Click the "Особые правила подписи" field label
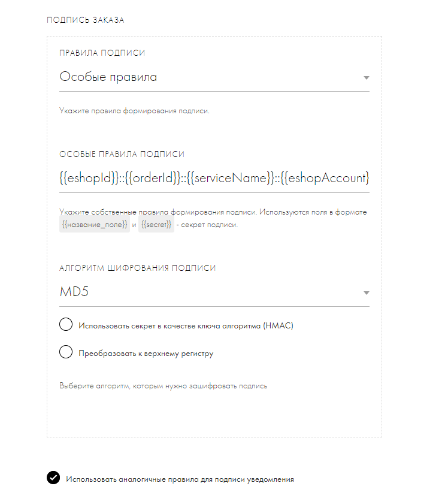This screenshot has height=489, width=448. (122, 154)
